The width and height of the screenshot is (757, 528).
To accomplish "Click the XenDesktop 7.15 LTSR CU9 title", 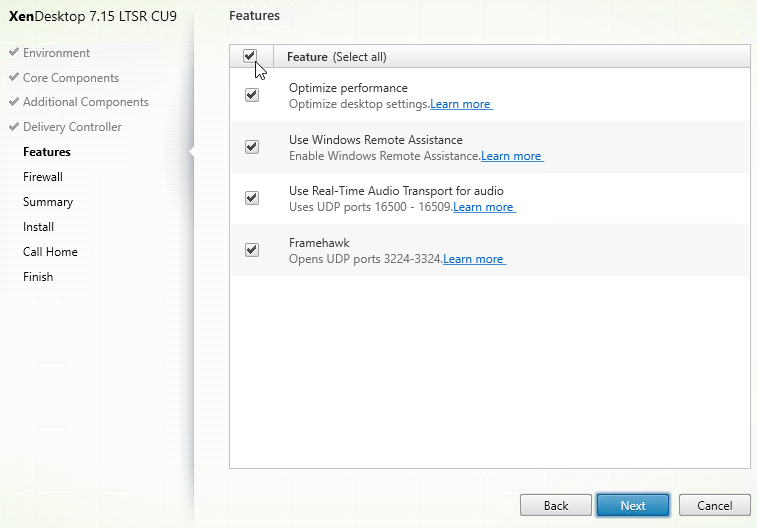I will tap(93, 16).
